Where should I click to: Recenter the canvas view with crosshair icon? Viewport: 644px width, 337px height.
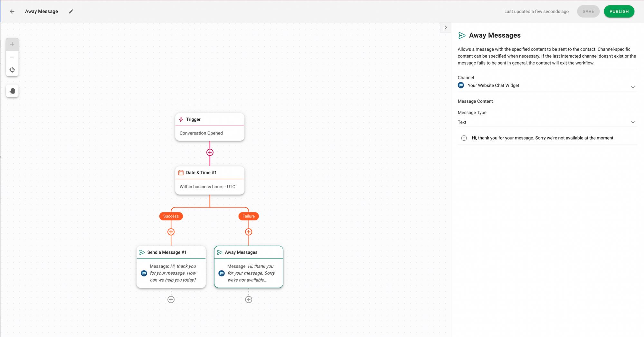pos(12,70)
